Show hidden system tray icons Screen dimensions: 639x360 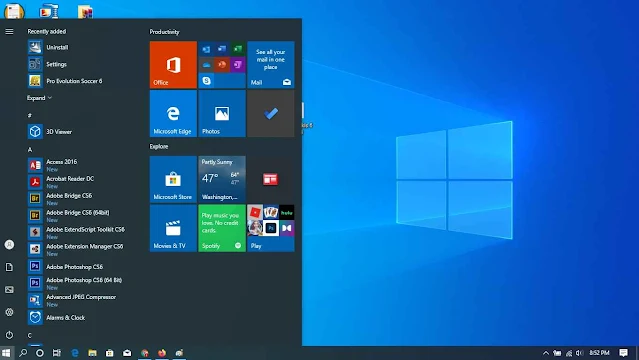546,353
